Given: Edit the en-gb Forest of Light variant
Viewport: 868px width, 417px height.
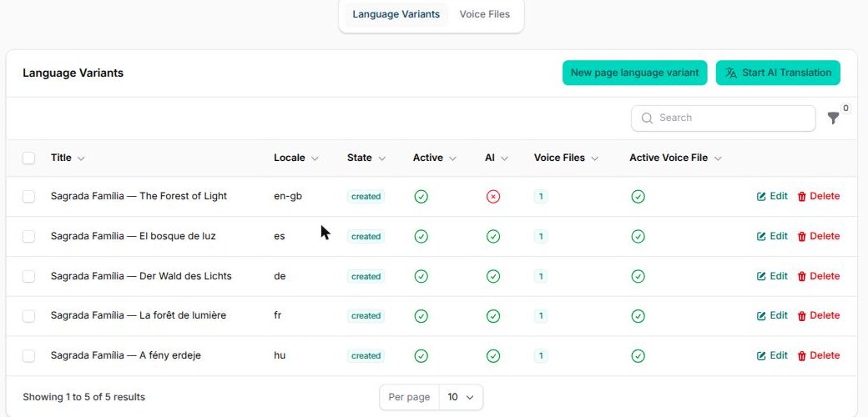Looking at the screenshot, I should [x=772, y=196].
